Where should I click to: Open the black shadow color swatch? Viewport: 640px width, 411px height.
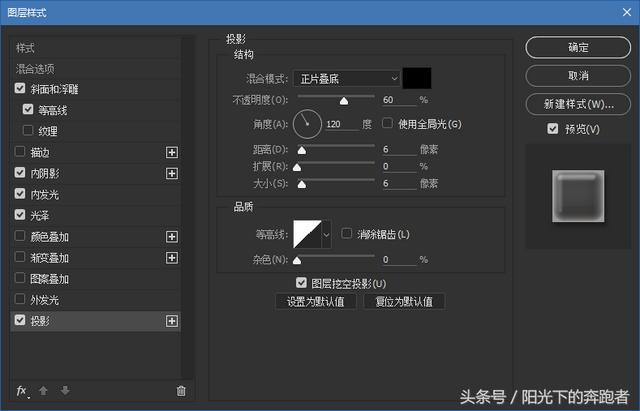417,78
